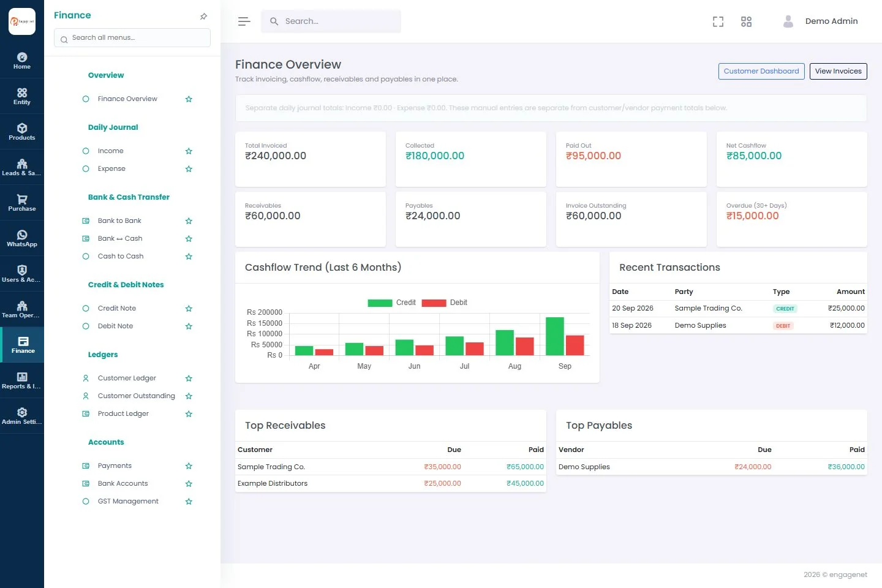Toggle favorite star for Bank to Bank

(x=189, y=221)
